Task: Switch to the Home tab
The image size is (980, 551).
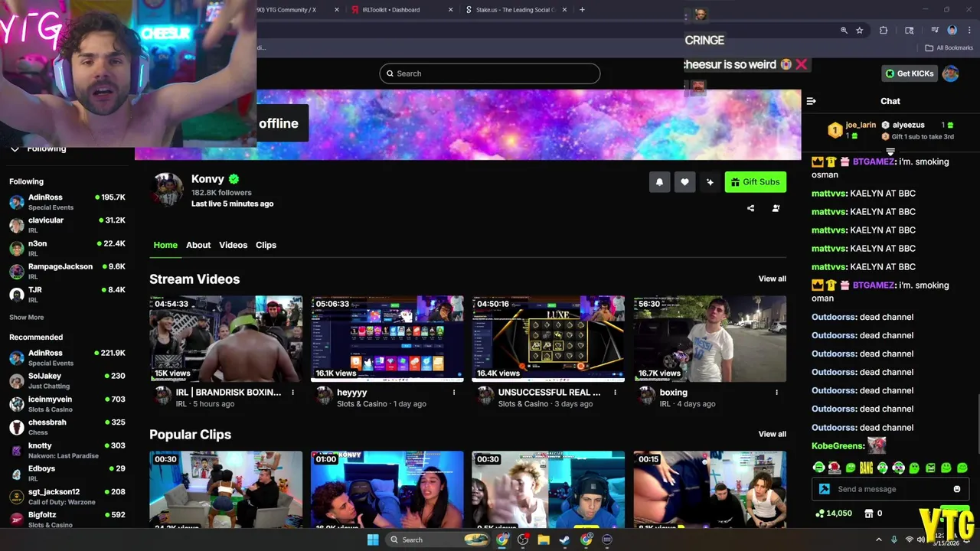Action: [x=165, y=245]
